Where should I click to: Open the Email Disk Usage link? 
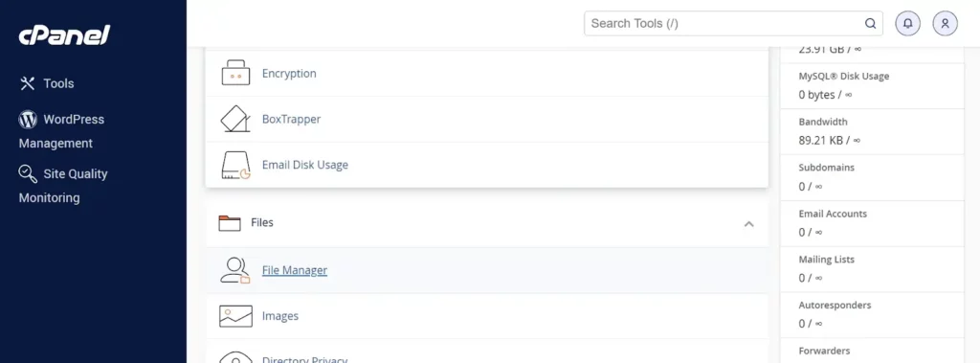click(x=305, y=165)
